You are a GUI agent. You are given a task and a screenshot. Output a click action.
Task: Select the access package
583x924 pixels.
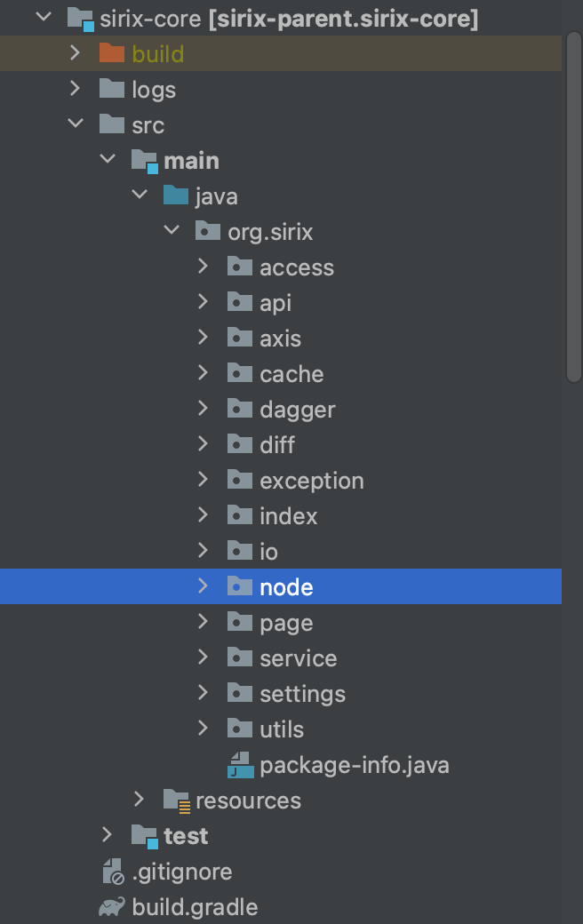click(296, 267)
